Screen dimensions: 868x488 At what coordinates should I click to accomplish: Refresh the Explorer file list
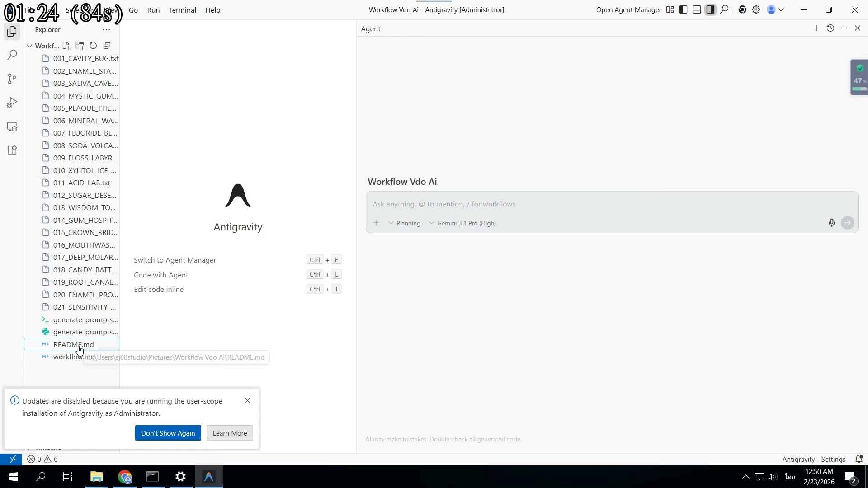93,46
